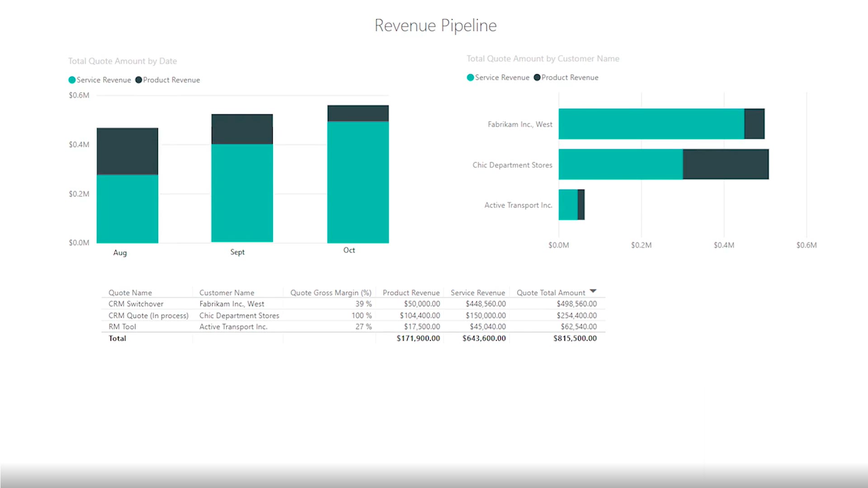Select the RM Tool quote row

(x=122, y=327)
